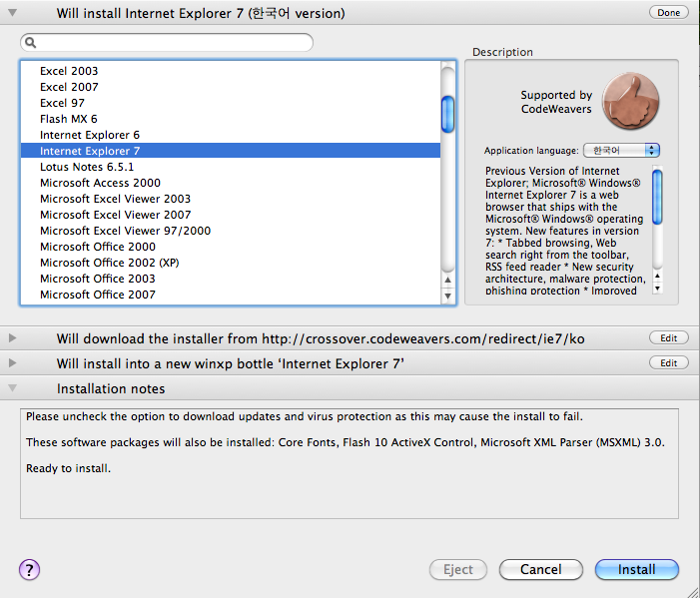Select 'Microsoft Office 2007' in the list
This screenshot has width=700, height=598.
pos(231,295)
